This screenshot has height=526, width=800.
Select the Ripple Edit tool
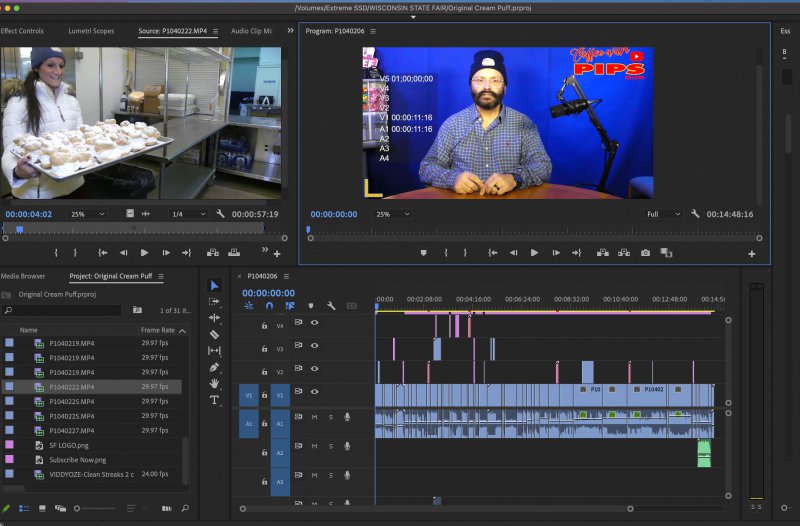[214, 318]
